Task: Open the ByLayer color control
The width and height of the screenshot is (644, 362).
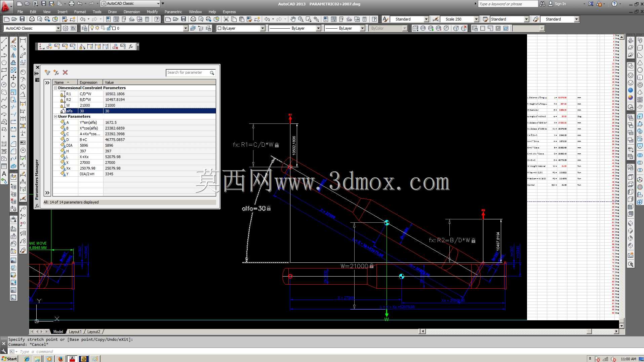Action: (241, 28)
